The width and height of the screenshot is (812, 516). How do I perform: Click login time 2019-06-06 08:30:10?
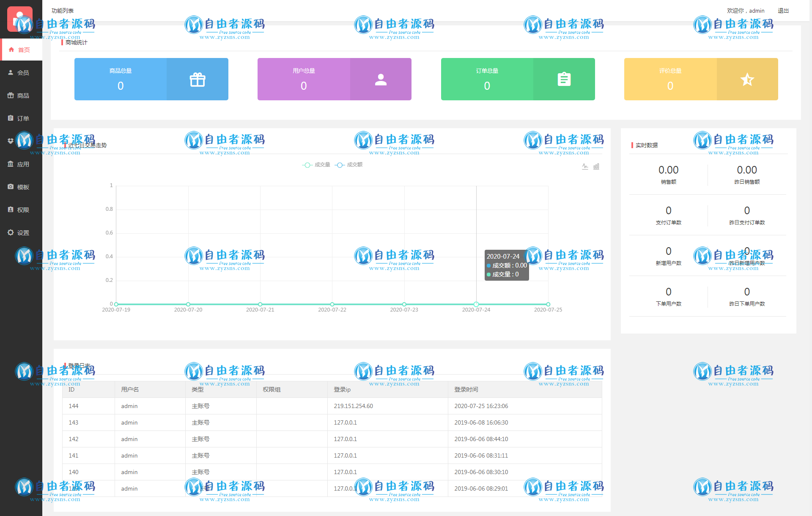[481, 472]
